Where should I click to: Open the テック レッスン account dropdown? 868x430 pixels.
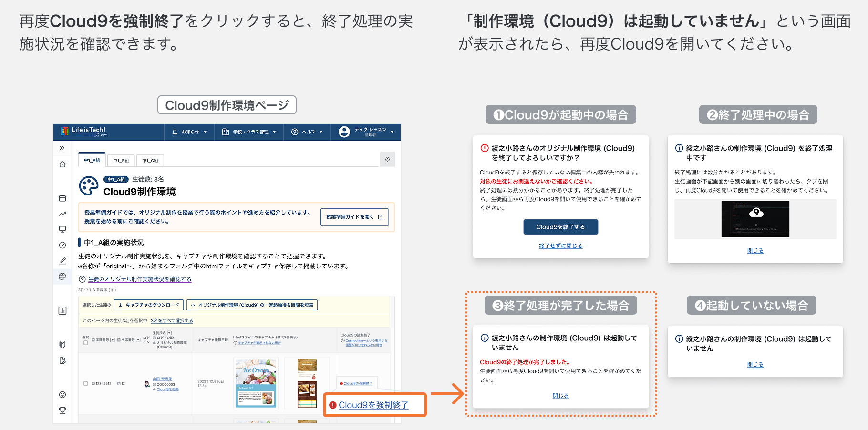point(366,132)
